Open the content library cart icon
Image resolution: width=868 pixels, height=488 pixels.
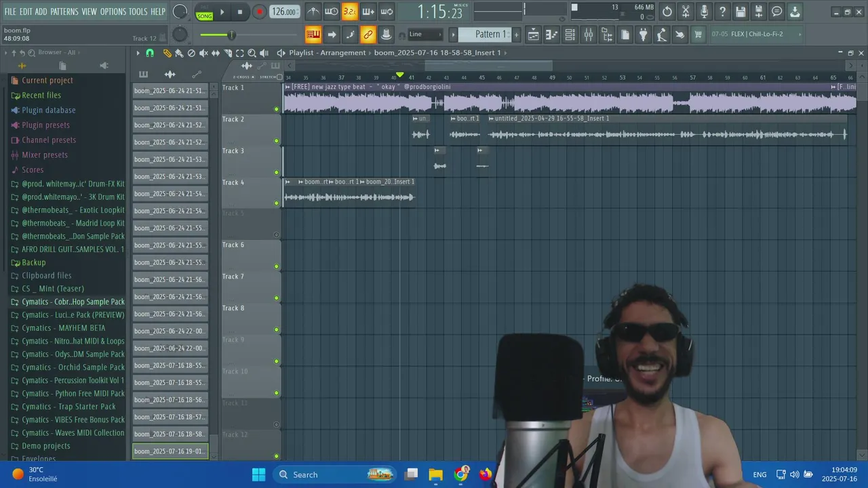click(x=698, y=35)
